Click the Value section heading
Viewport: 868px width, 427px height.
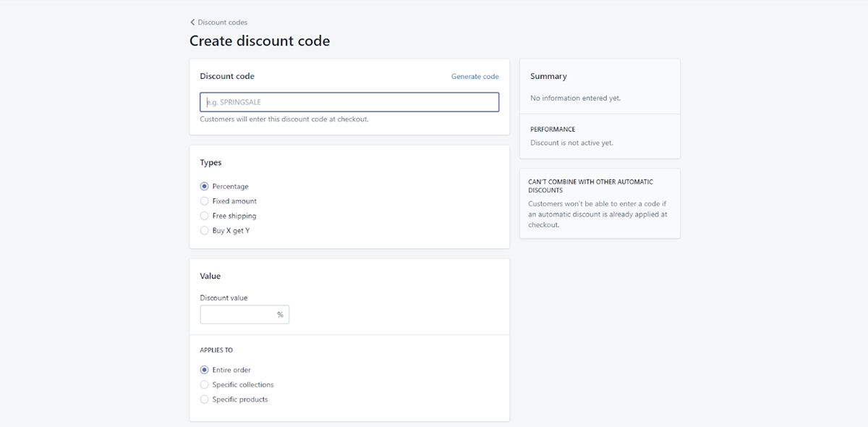pos(210,276)
